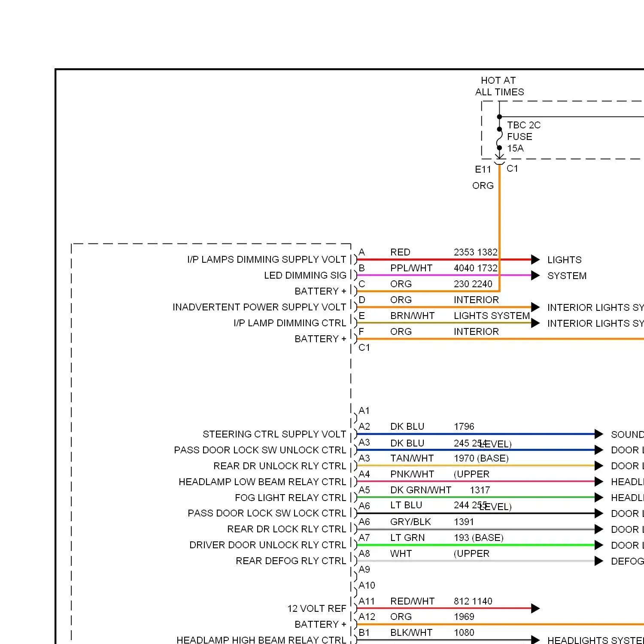Viewport: 644px width, 644px height.
Task: Click empty pin label 'A9'
Action: (x=364, y=569)
